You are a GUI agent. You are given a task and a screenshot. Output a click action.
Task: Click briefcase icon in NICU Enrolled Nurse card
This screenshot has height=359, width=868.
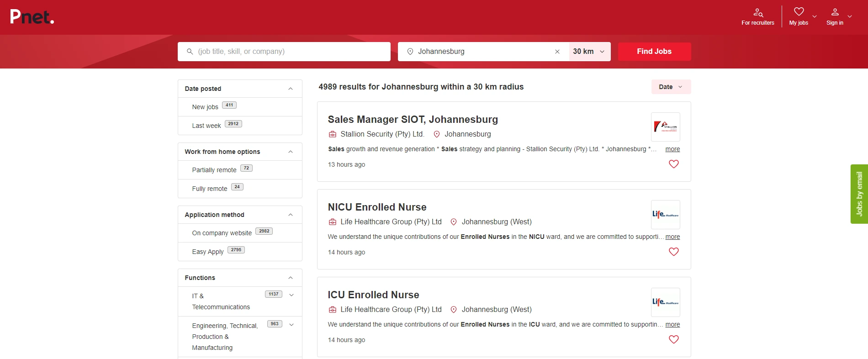[x=333, y=222]
